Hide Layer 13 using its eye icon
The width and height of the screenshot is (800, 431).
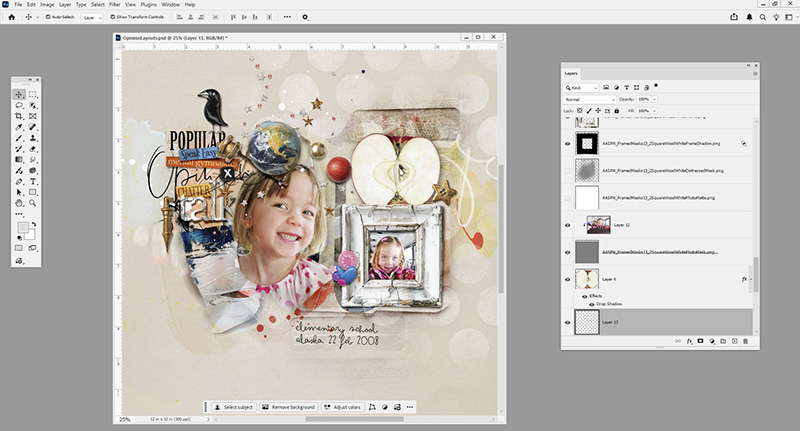coord(567,322)
